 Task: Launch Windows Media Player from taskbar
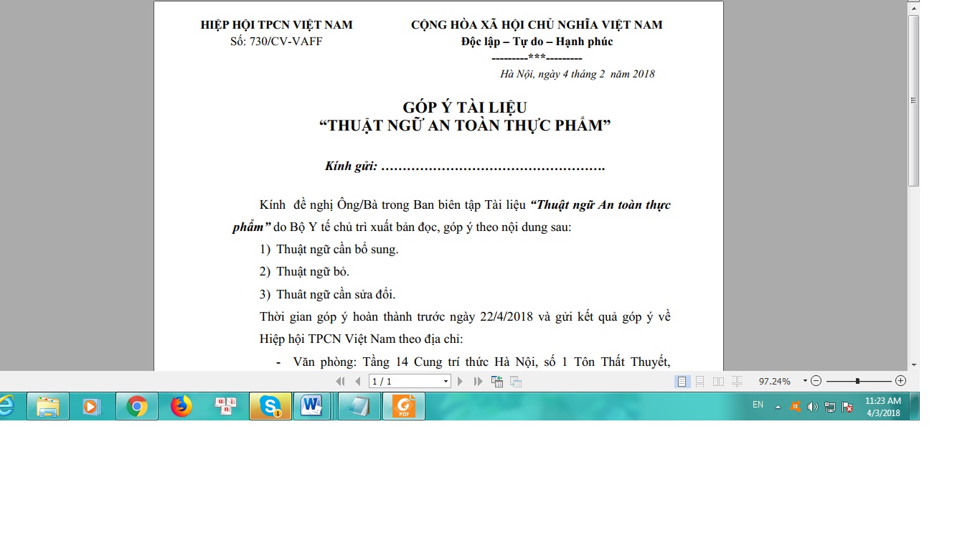(91, 407)
